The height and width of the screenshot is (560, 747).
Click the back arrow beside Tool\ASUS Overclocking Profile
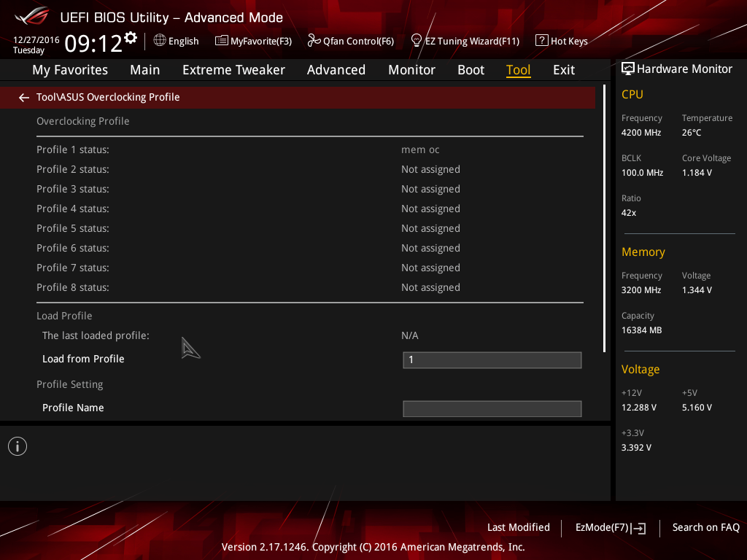[x=24, y=98]
